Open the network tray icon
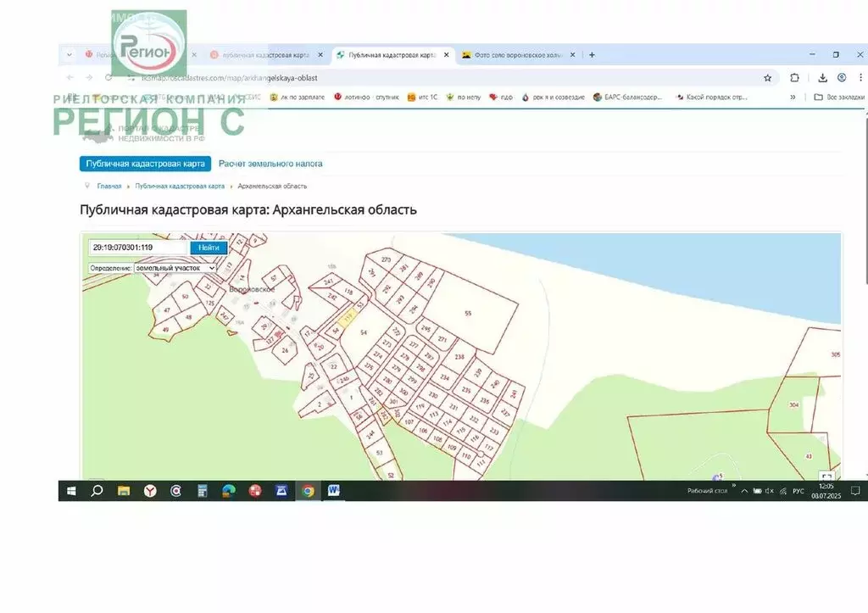This screenshot has width=868, height=613. [x=783, y=491]
